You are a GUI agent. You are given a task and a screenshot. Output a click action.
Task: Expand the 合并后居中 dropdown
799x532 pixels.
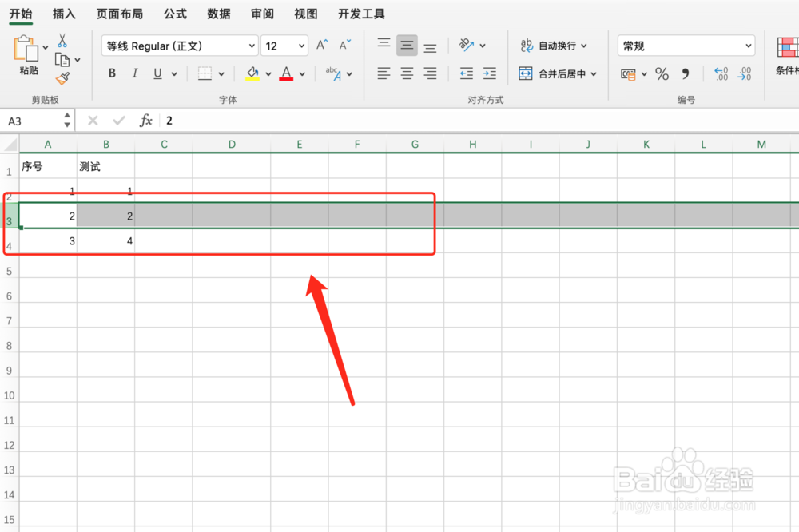[592, 73]
